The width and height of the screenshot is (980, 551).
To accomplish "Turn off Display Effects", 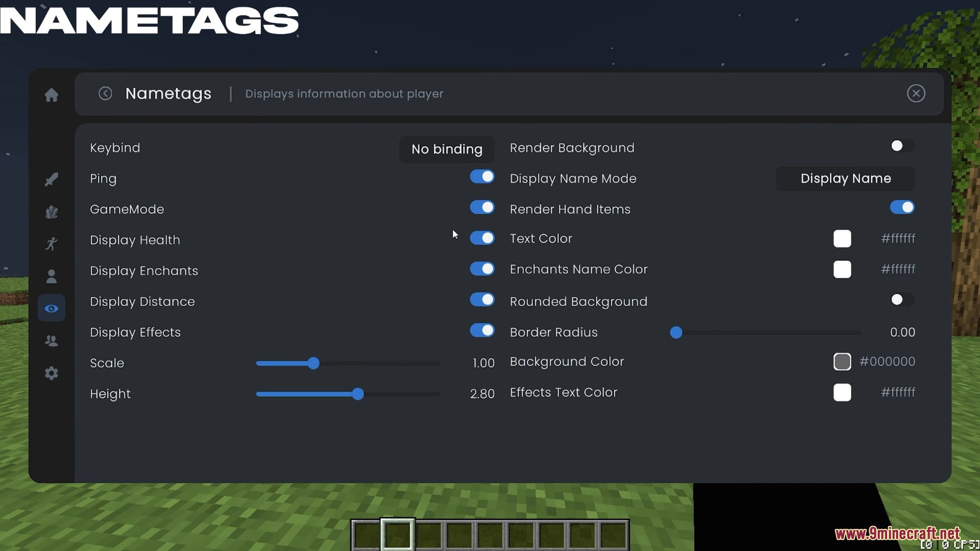I will point(482,331).
